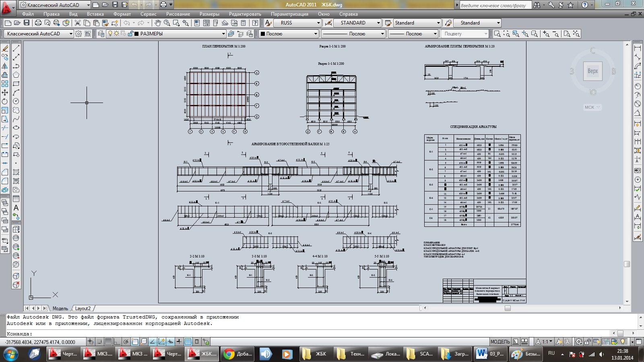This screenshot has width=644, height=362.
Task: Open the Standard multileader style dropdown
Action: tap(498, 23)
